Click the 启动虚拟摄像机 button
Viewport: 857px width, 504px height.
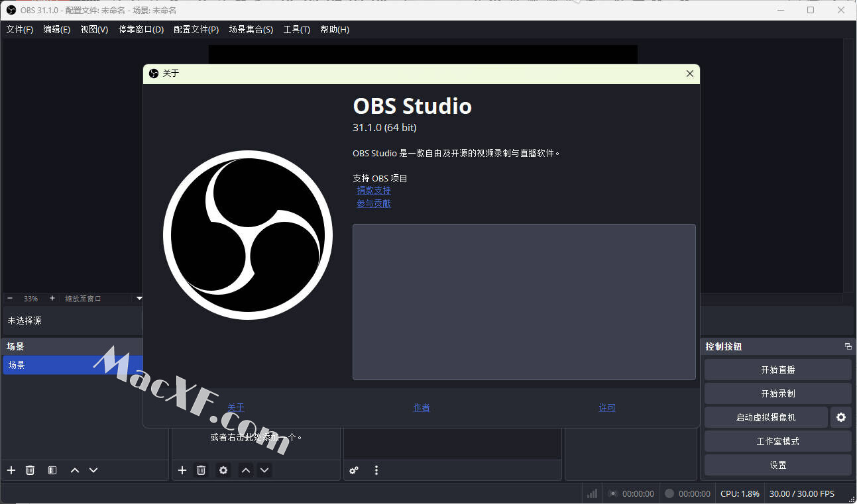pos(766,417)
